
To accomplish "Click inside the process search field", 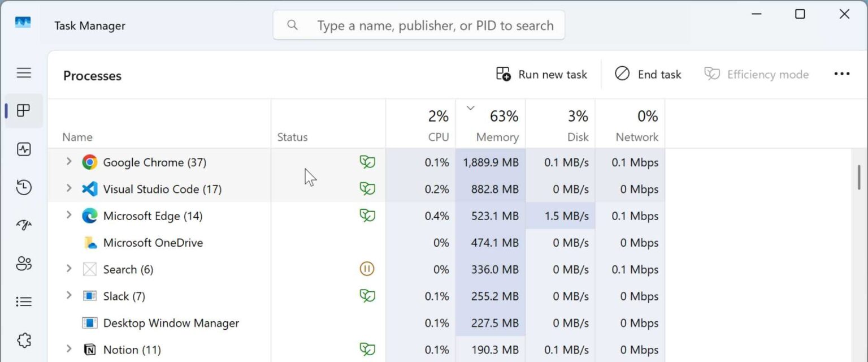I will coord(435,25).
